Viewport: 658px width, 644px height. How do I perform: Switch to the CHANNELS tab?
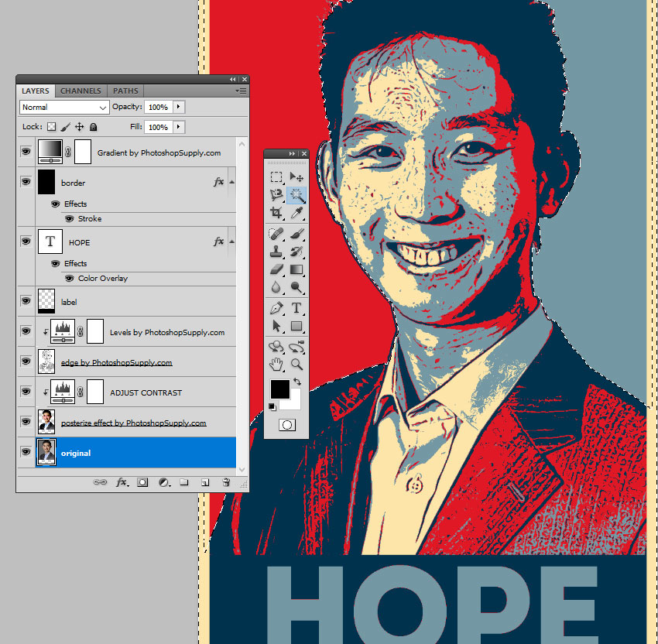81,91
